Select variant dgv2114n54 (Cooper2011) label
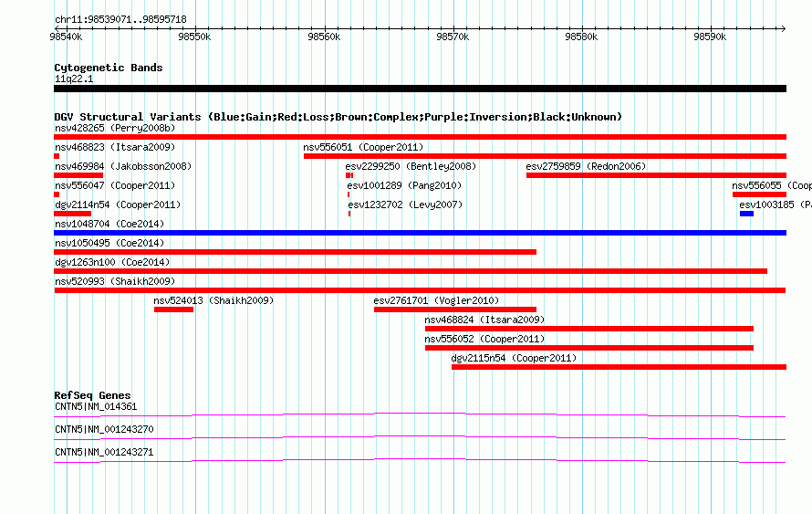 point(118,205)
